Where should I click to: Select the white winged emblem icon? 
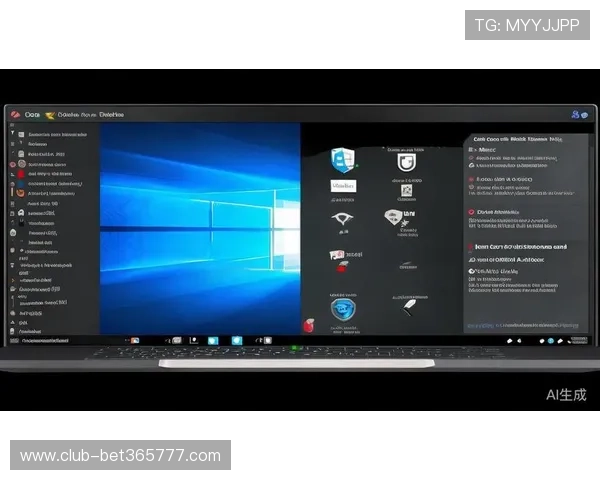(343, 219)
